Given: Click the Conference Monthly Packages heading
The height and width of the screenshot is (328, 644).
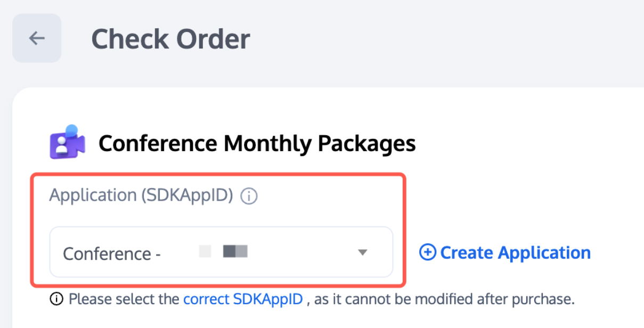Looking at the screenshot, I should point(257,142).
